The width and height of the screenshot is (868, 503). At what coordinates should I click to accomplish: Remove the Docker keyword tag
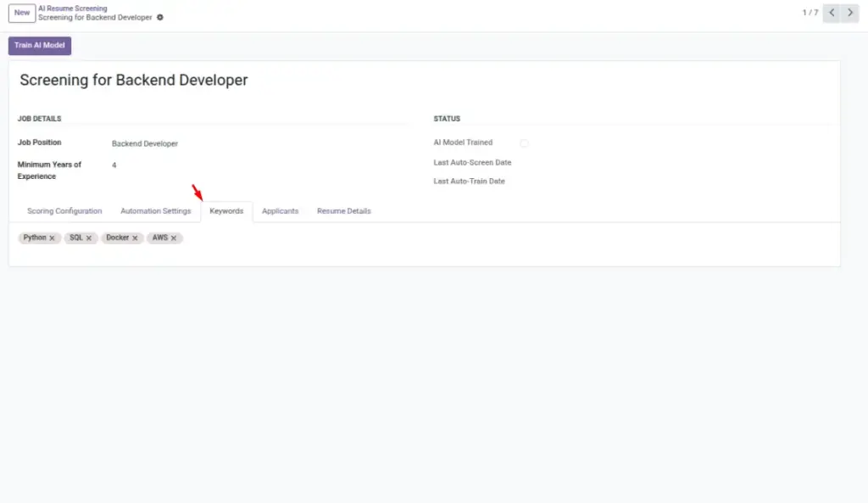(x=135, y=238)
